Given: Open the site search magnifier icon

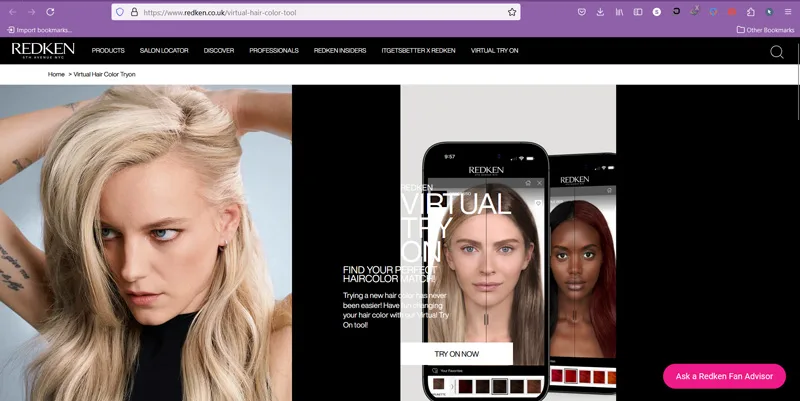Looking at the screenshot, I should [777, 52].
